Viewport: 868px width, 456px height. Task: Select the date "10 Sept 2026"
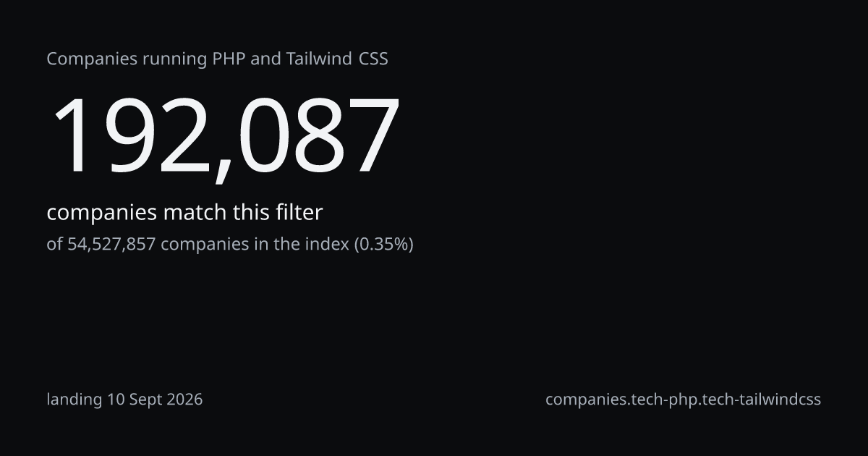coord(155,400)
